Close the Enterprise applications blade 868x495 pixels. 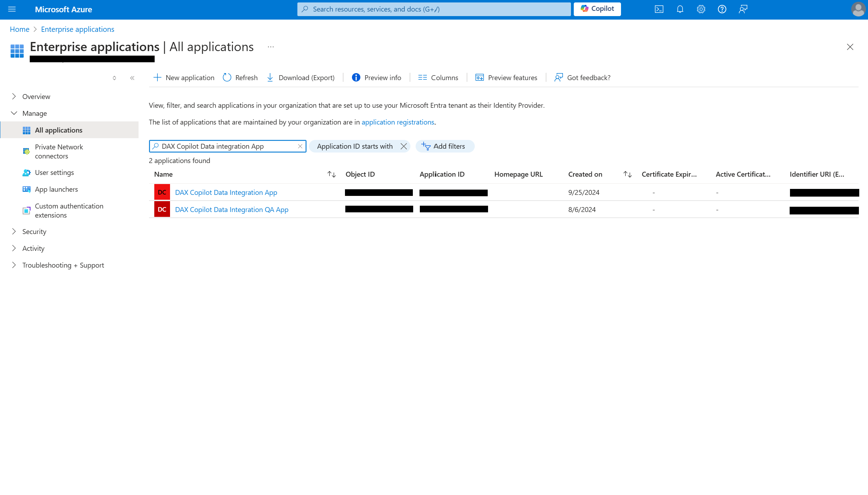pos(850,47)
